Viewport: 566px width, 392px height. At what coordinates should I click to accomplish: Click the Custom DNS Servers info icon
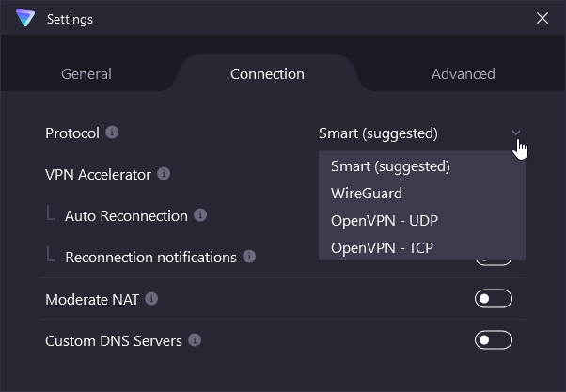[195, 340]
